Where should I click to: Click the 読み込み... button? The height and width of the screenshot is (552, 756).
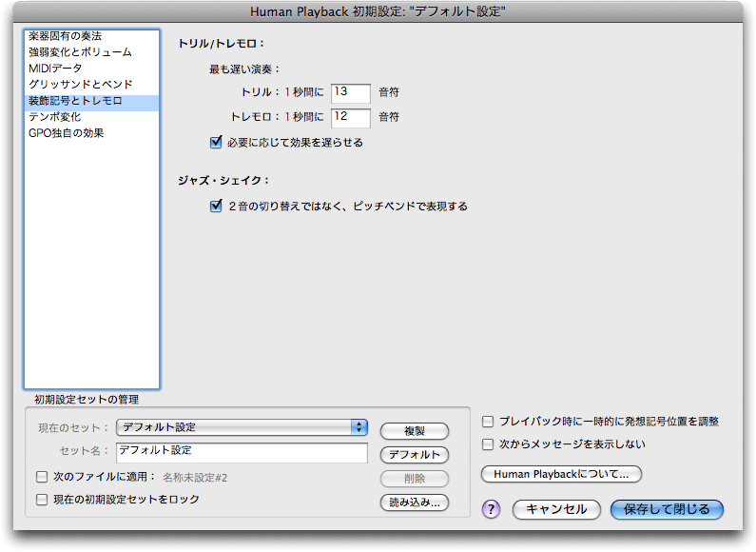(415, 503)
